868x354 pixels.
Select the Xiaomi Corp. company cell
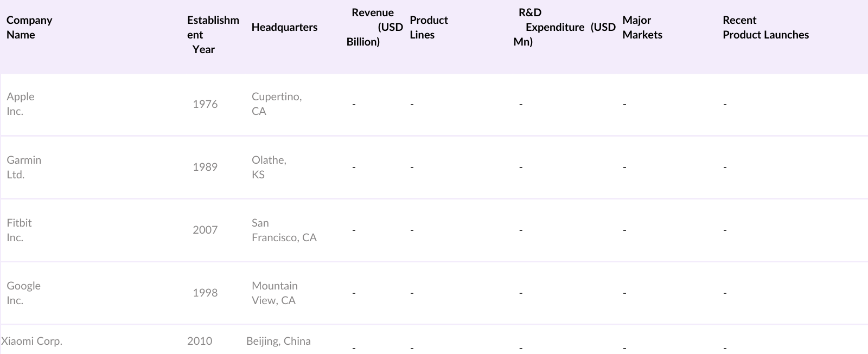click(x=32, y=342)
